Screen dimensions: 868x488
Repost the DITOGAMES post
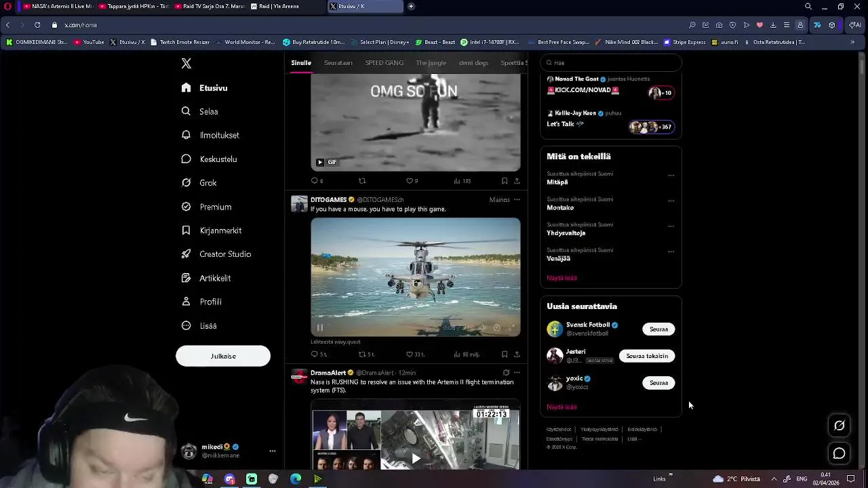tap(366, 354)
